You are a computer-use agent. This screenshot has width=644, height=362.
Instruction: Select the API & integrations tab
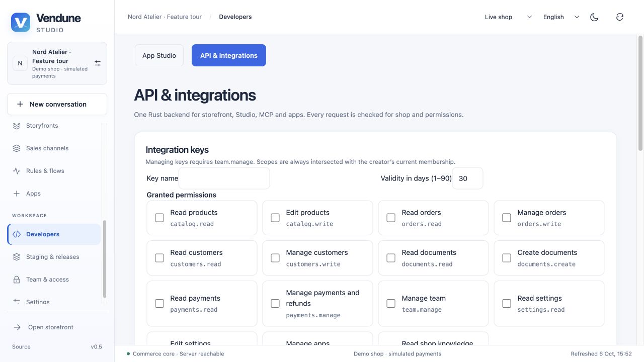click(x=229, y=55)
